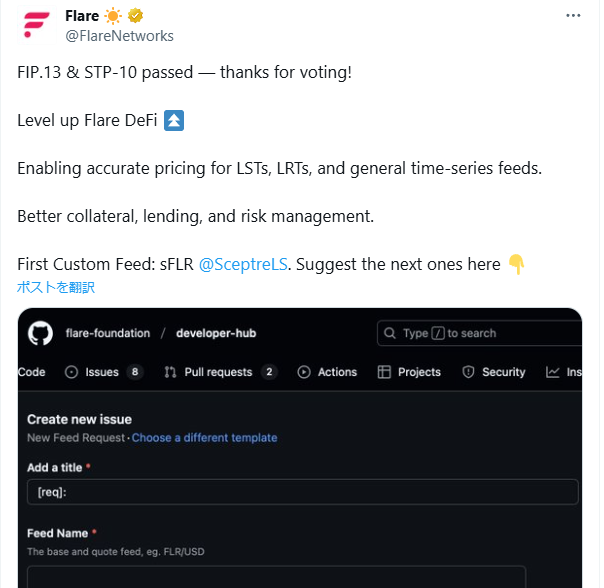This screenshot has height=588, width=604.
Task: Open the three-dot more options menu
Action: 573,15
